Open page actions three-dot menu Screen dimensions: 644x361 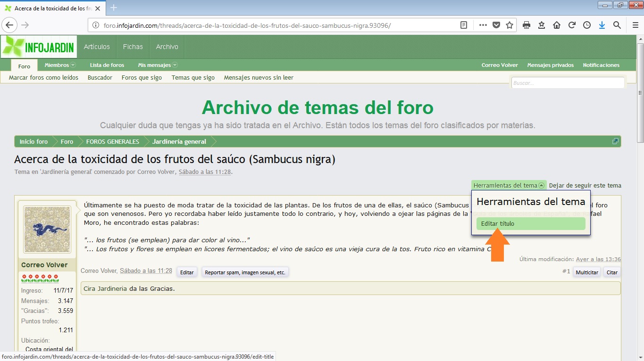(483, 25)
